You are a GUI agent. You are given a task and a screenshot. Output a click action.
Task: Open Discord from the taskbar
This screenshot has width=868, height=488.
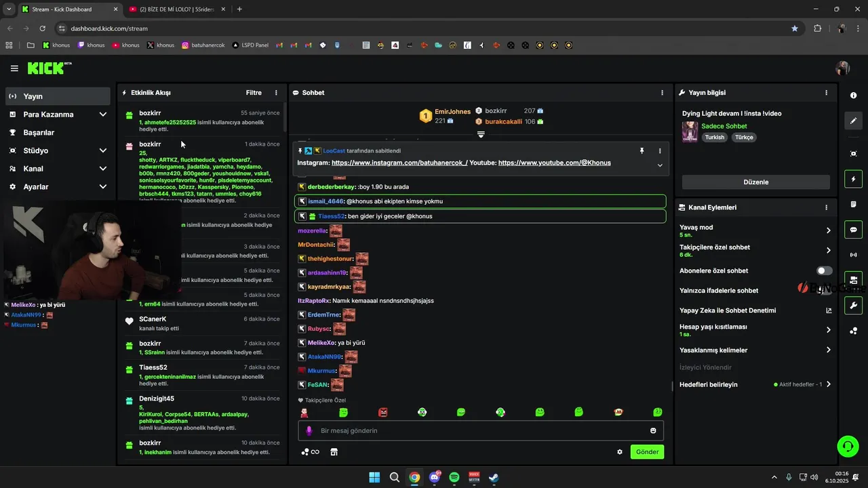[x=435, y=477]
